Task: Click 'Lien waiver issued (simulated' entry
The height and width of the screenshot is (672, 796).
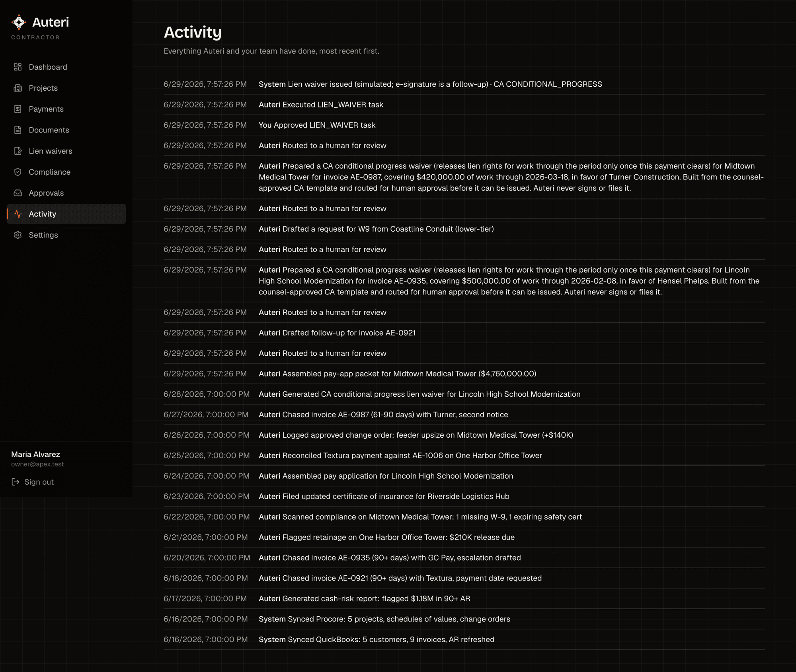Action: pyautogui.click(x=464, y=84)
